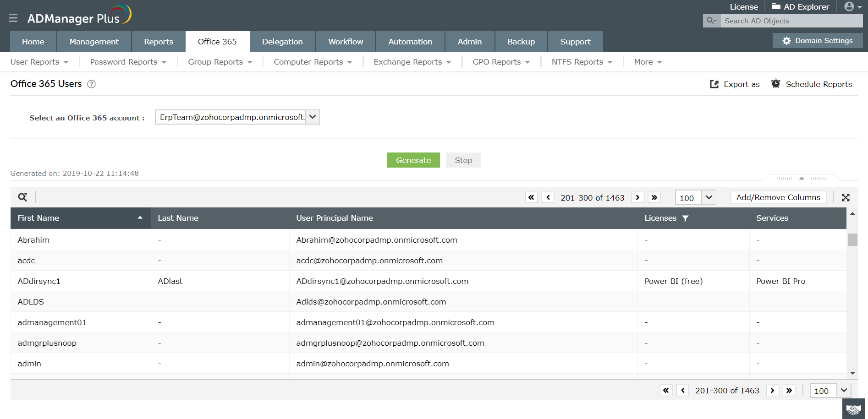Switch to the Home tab
Viewport: 868px width, 419px height.
pyautogui.click(x=33, y=42)
